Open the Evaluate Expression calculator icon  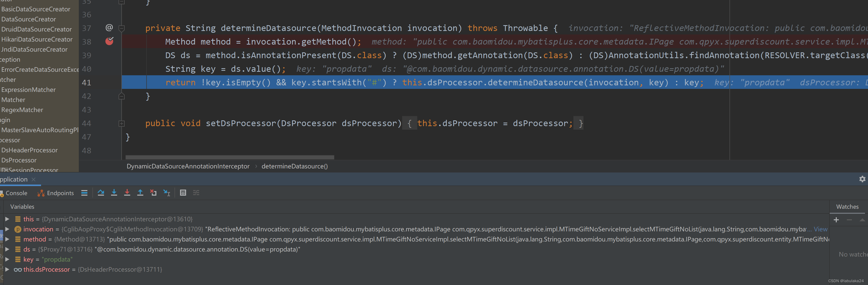[183, 193]
